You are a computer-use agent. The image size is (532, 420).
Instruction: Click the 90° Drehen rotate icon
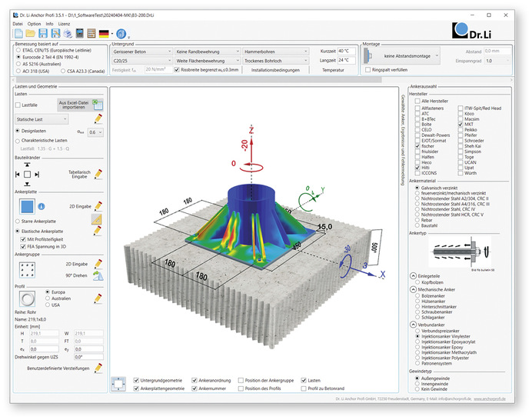click(98, 275)
